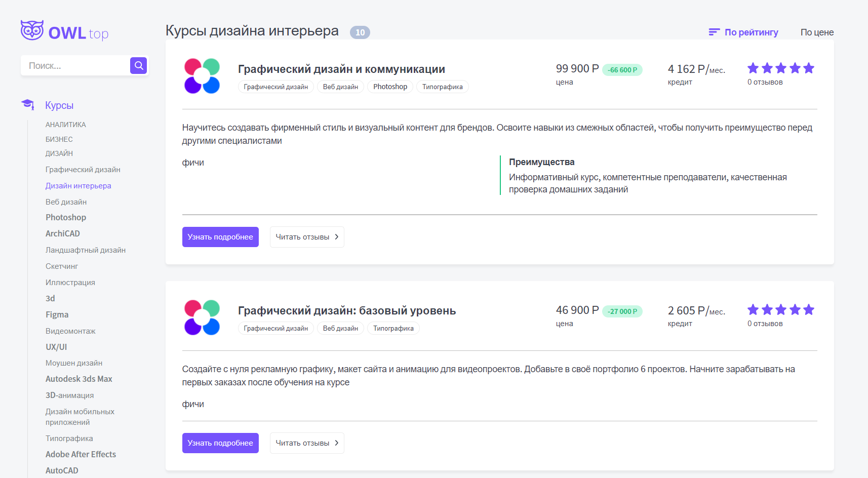Open "Читать отзывы" for the second course
Viewport: 868px width, 478px height.
[307, 443]
